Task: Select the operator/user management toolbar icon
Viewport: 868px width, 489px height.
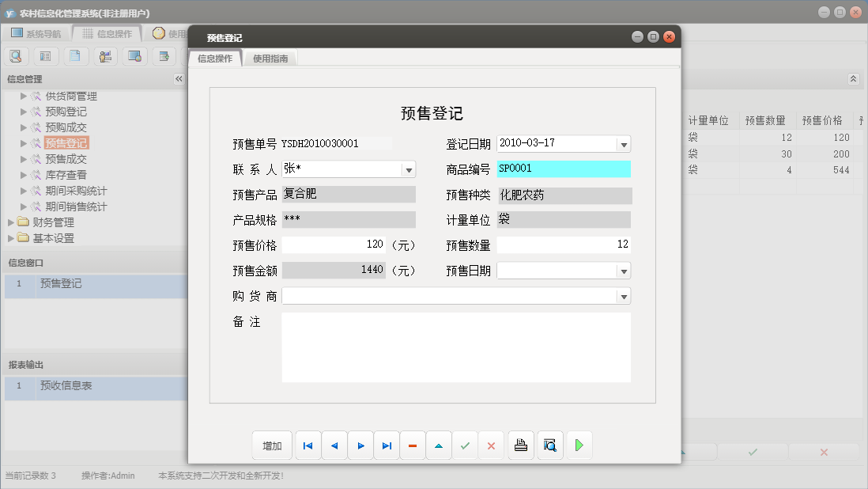Action: [x=104, y=56]
